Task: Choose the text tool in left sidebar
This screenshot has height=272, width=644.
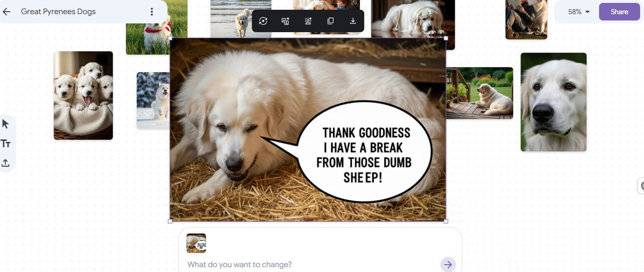Action: click(x=6, y=143)
